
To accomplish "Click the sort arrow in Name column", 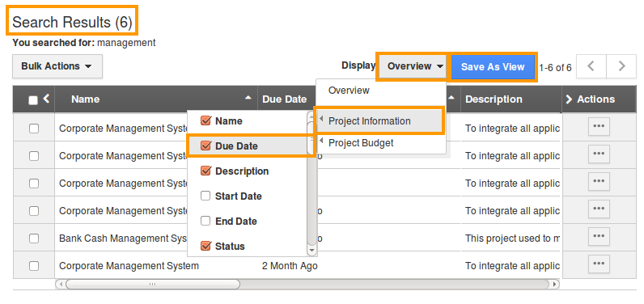I will coord(248,98).
